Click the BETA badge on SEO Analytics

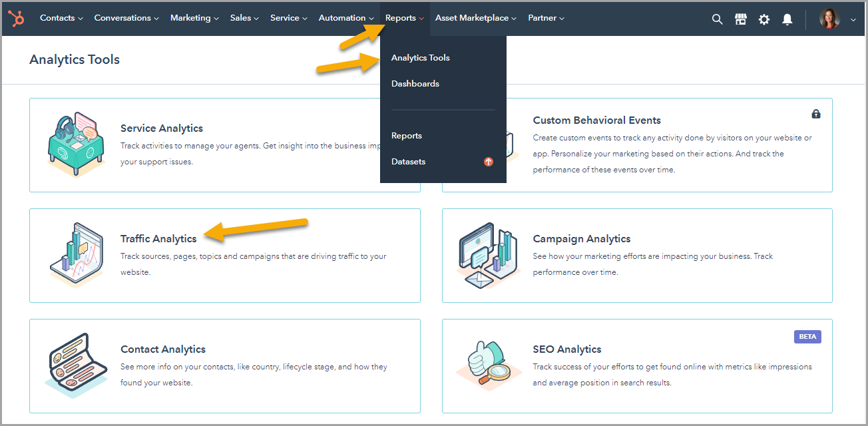coord(807,337)
